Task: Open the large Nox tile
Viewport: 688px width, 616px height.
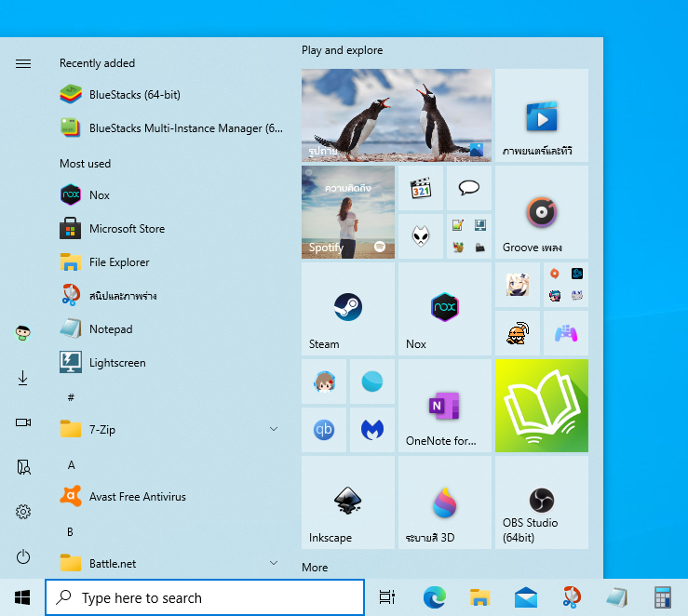Action: 445,309
